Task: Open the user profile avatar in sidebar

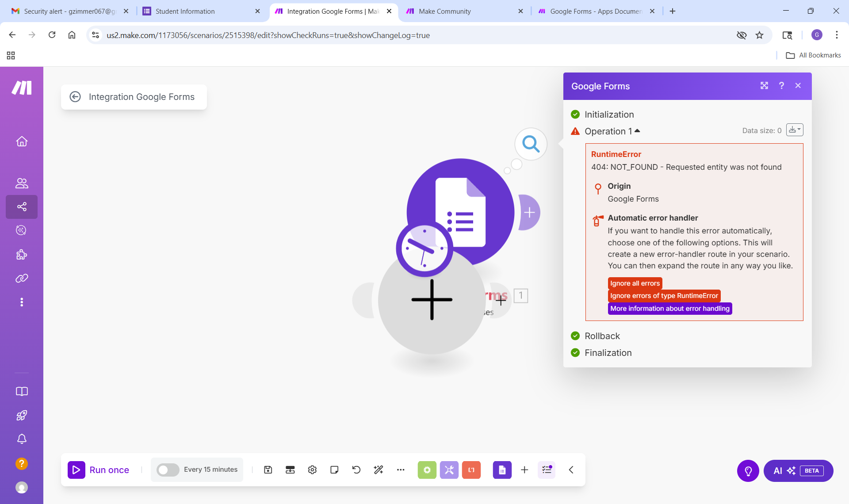Action: [x=22, y=487]
